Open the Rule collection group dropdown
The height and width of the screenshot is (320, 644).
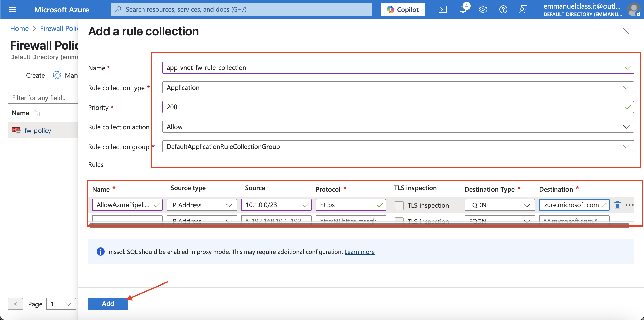pyautogui.click(x=398, y=146)
